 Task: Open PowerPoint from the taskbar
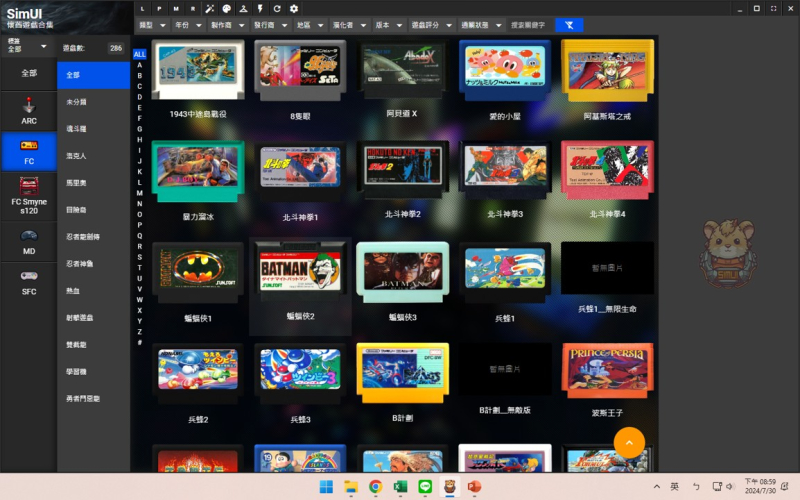click(x=474, y=487)
